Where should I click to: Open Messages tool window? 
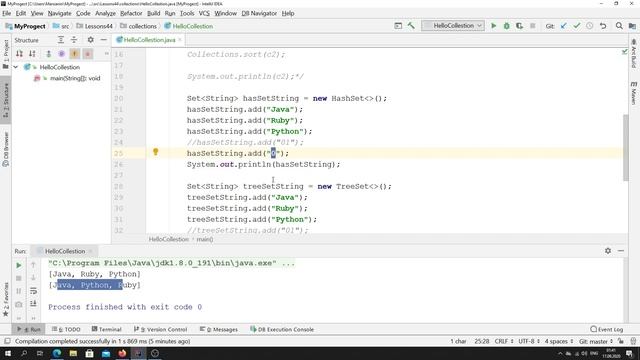(x=219, y=329)
